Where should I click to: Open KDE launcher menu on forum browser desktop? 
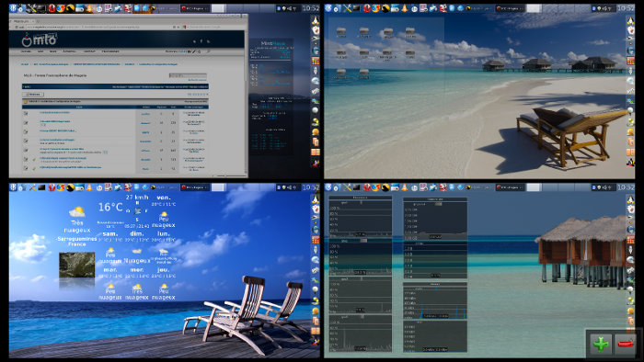pyautogui.click(x=13, y=8)
